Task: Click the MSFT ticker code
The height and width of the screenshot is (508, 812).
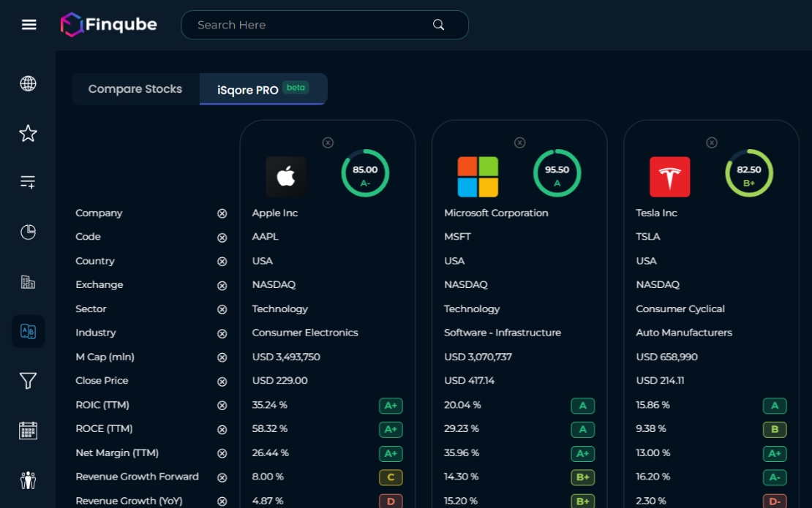Action: pos(457,237)
